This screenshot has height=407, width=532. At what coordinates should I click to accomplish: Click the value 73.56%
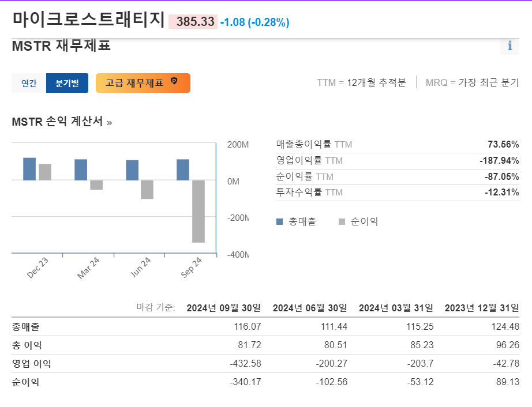pyautogui.click(x=503, y=144)
